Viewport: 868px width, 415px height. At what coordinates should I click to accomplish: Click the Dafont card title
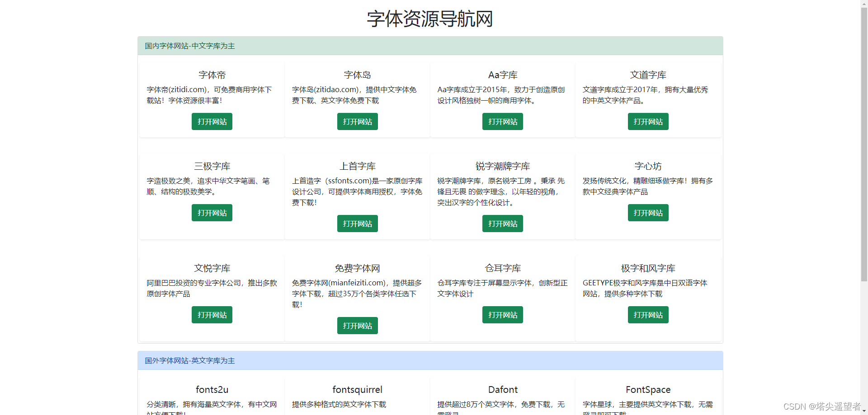pos(503,390)
